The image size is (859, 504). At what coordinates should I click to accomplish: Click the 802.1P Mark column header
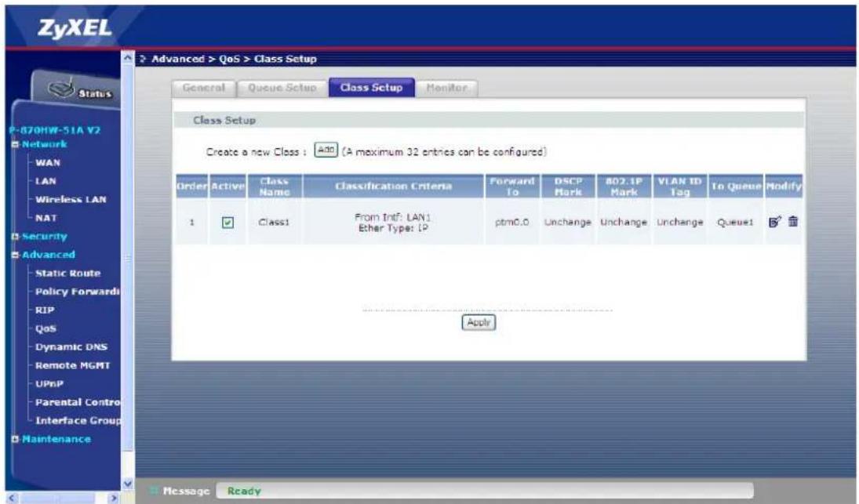coord(624,187)
